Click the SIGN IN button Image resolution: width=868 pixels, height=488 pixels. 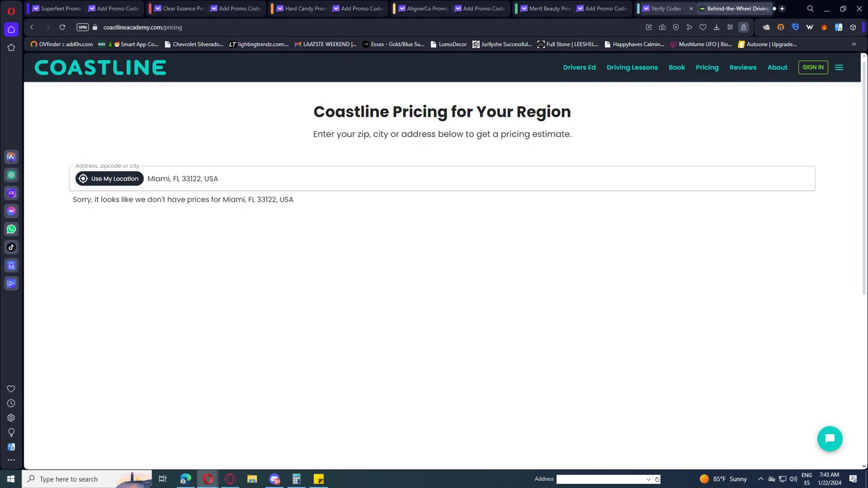[x=813, y=67]
